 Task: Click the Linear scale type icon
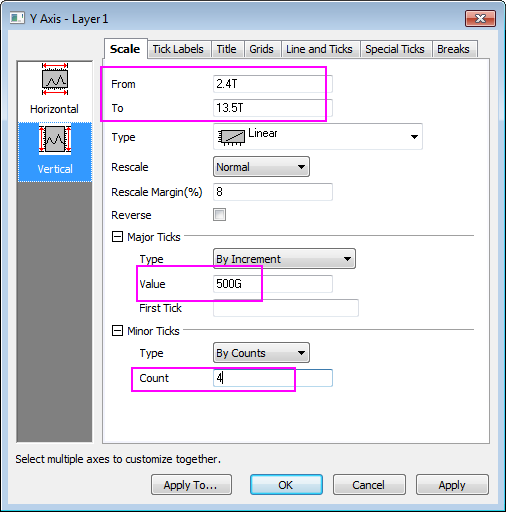(x=231, y=137)
